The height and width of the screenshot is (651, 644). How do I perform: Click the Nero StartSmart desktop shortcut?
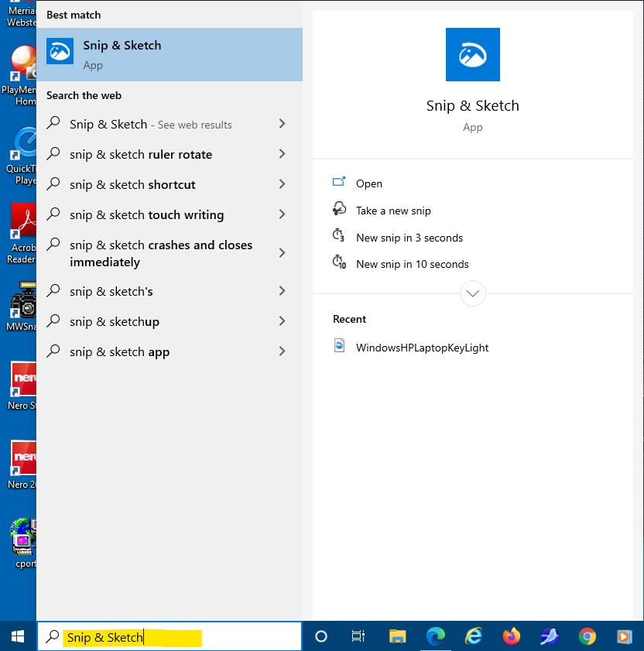pos(23,386)
